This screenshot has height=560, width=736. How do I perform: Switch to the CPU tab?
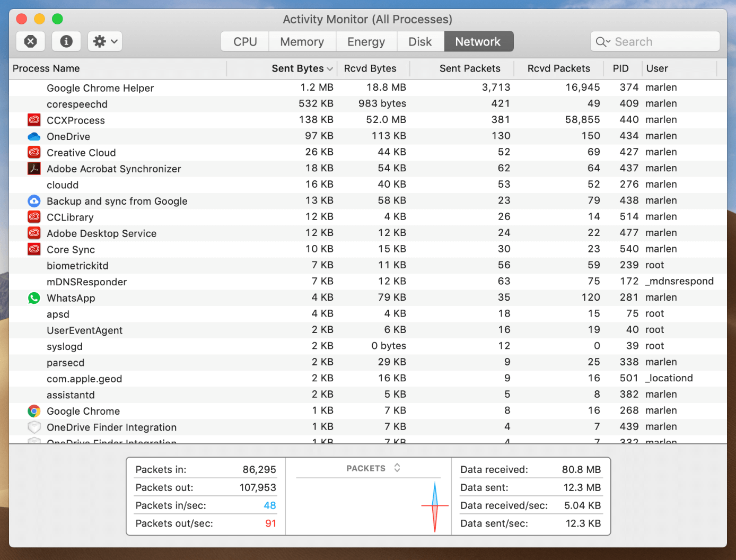tap(244, 41)
